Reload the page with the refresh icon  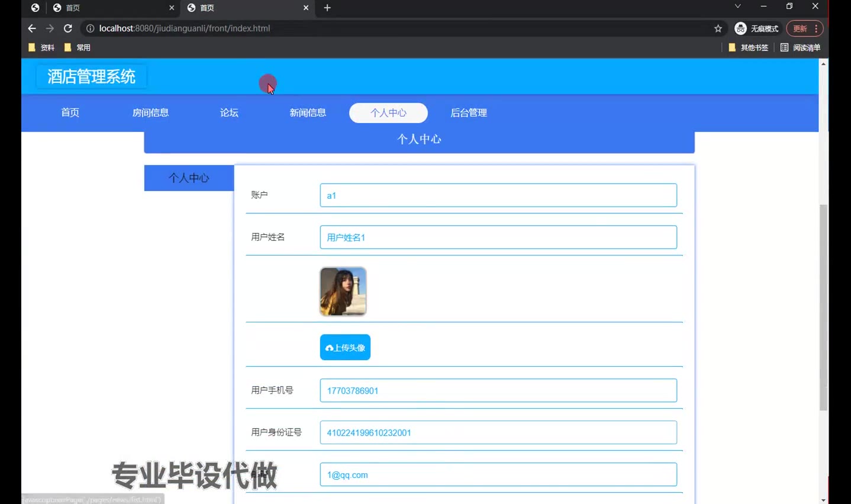[68, 28]
